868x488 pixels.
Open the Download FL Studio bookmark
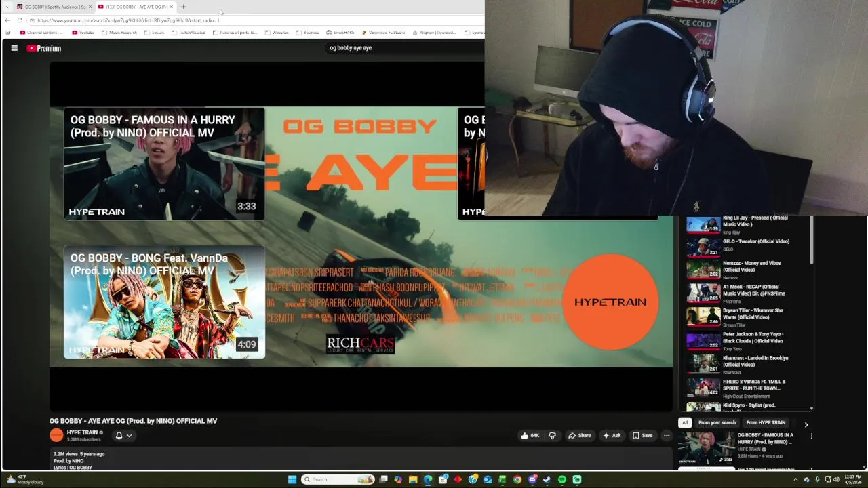point(384,33)
